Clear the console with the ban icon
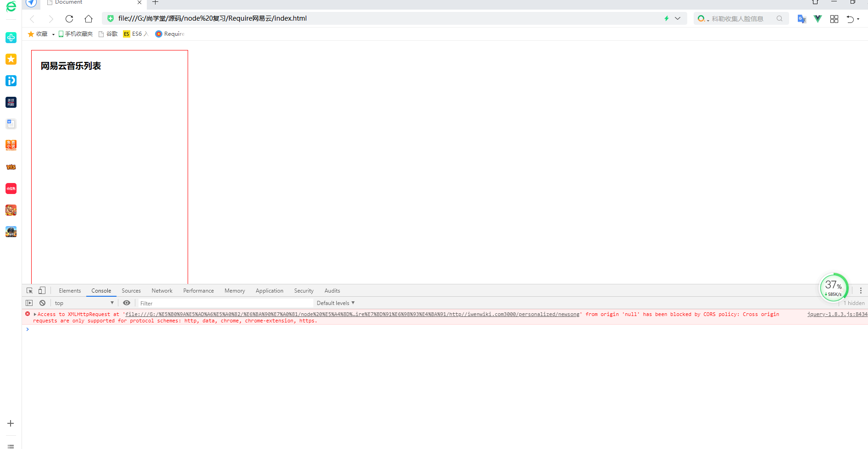The width and height of the screenshot is (868, 449). 42,303
